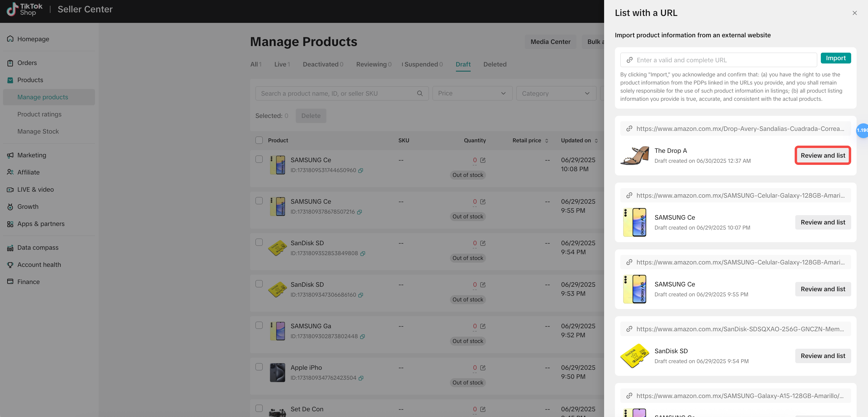Review and list SAMSUNG Ce 9:55 PM draft
Screen dimensions: 868x417
click(x=823, y=289)
